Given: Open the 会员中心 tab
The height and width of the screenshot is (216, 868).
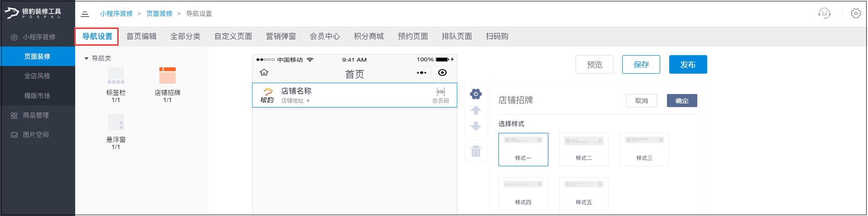Looking at the screenshot, I should click(325, 36).
